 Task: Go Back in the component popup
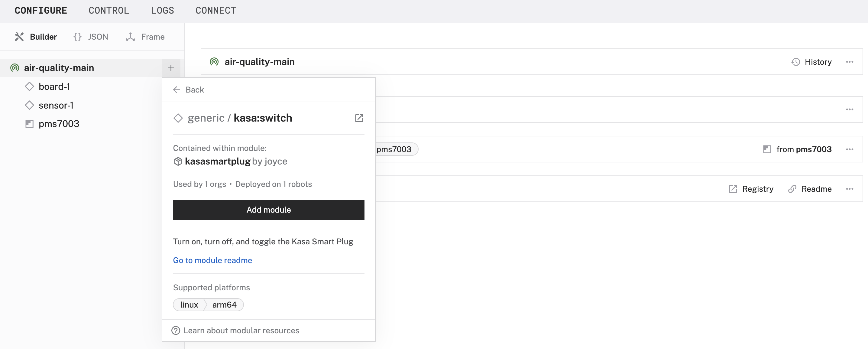click(188, 90)
